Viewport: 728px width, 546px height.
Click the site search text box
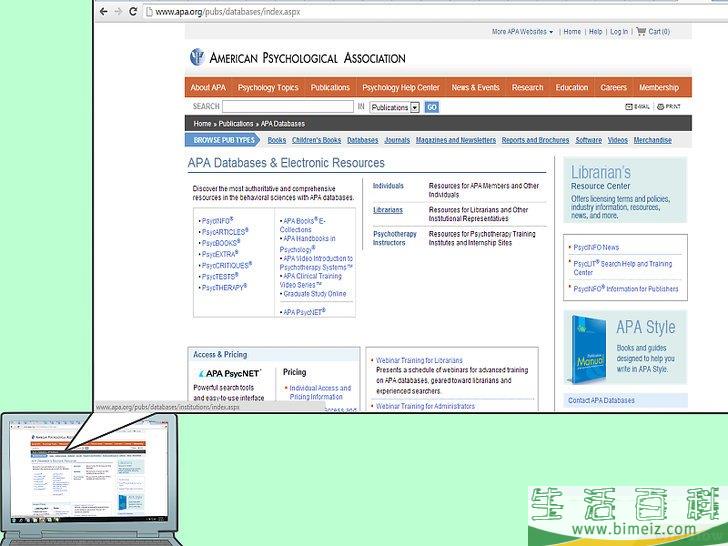coord(288,107)
